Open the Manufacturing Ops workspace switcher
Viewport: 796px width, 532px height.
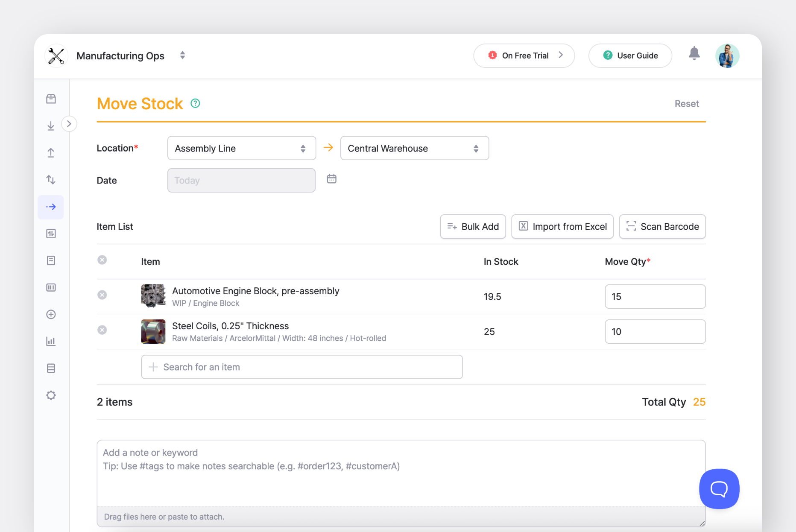coord(182,55)
